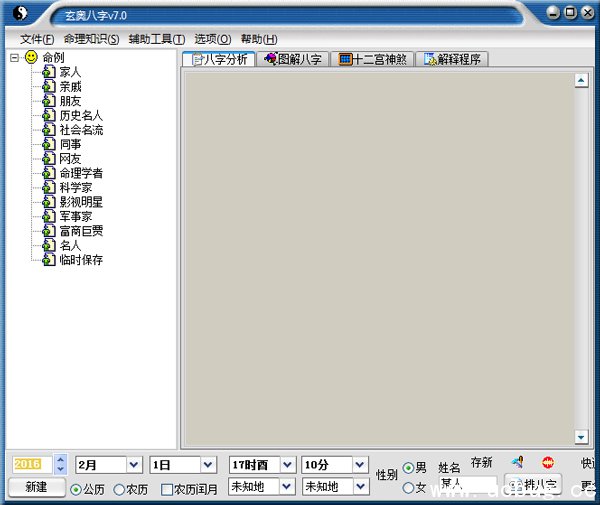Open the 辅助工具 menu

tap(156, 39)
